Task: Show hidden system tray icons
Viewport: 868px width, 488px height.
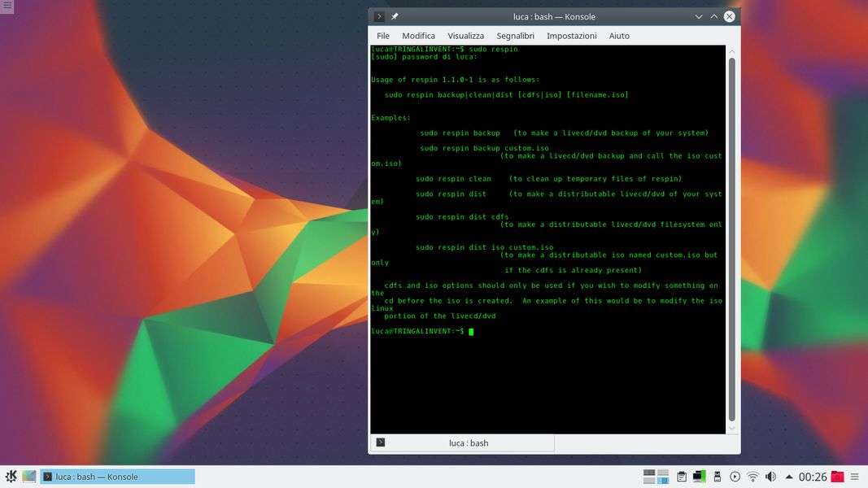Action: coord(789,477)
